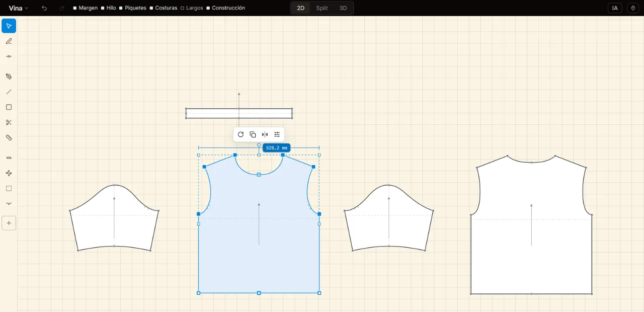Screen dimensions: 644x312
Task: Click the mirror flip icon
Action: [265, 134]
